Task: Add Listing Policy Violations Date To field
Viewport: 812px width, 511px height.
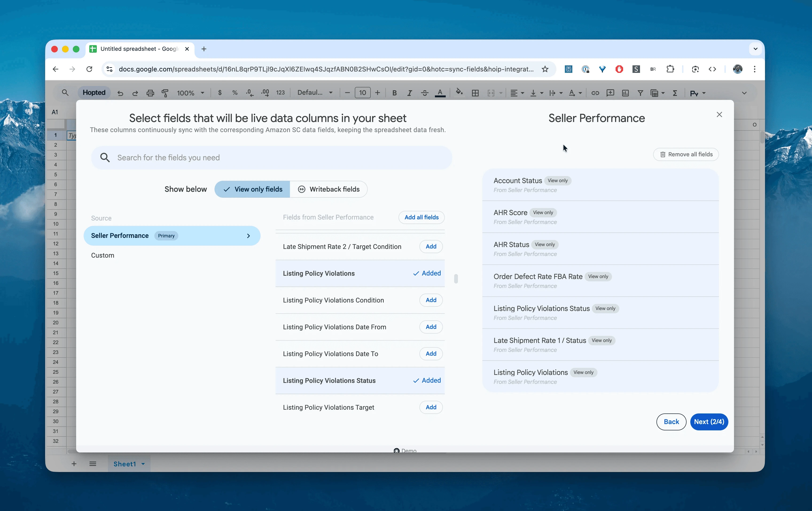Action: point(431,354)
